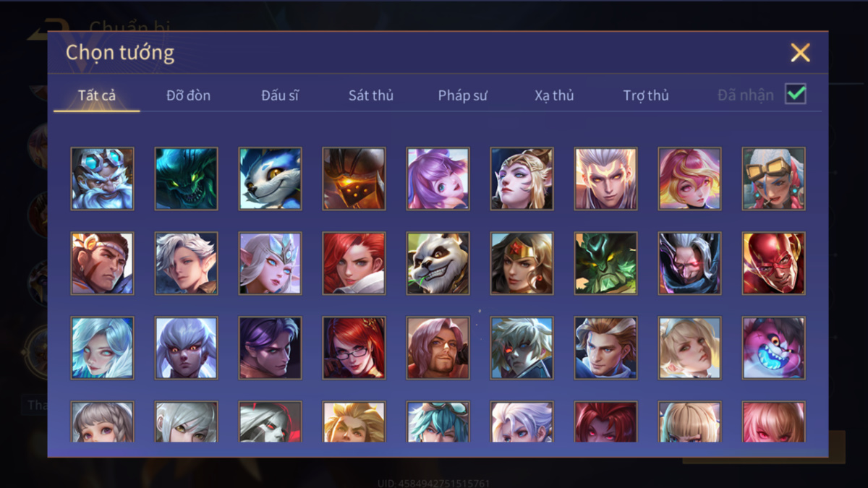The image size is (868, 488).
Task: Choose the red-masked Flash hero portrait
Action: 773,263
